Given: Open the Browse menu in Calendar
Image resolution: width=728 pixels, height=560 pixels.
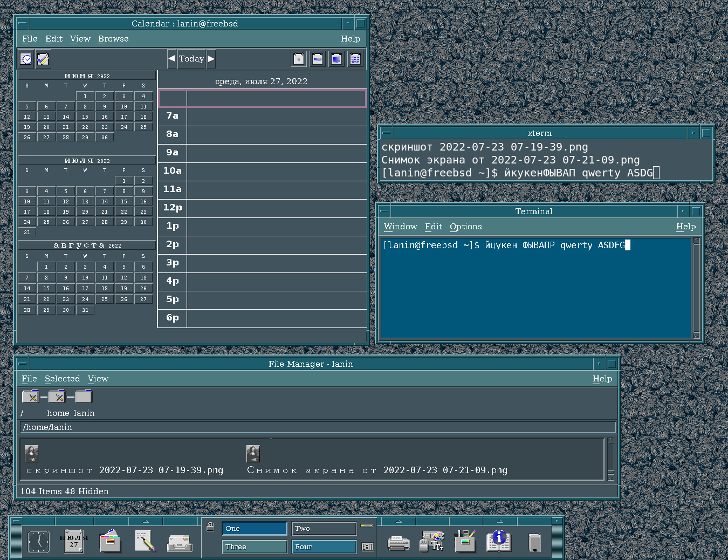Looking at the screenshot, I should (x=113, y=39).
